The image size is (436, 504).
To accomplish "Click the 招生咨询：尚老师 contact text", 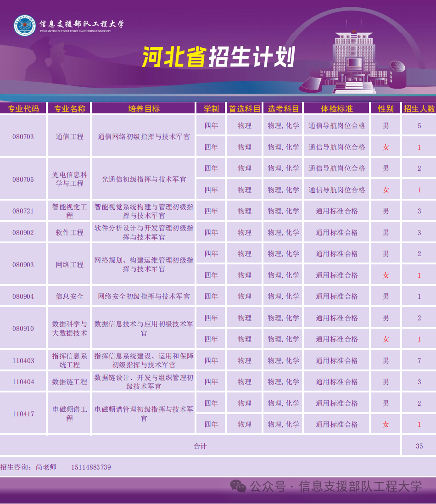I will (28, 467).
